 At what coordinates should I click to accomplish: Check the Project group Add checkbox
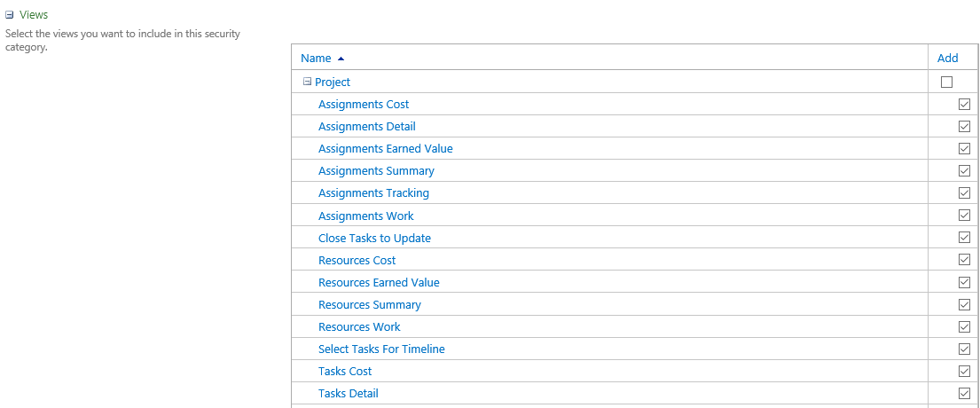tap(946, 82)
